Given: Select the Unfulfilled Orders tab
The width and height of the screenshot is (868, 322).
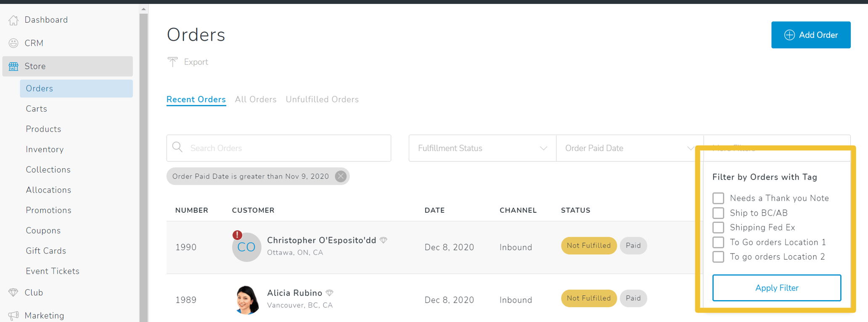Looking at the screenshot, I should click(x=322, y=99).
